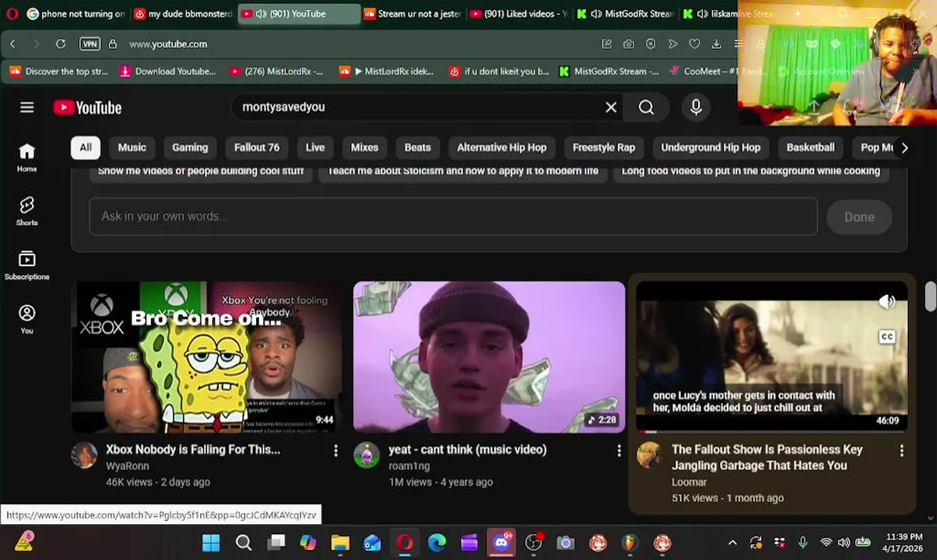
Task: Open File Explorer from taskbar
Action: pos(340,543)
